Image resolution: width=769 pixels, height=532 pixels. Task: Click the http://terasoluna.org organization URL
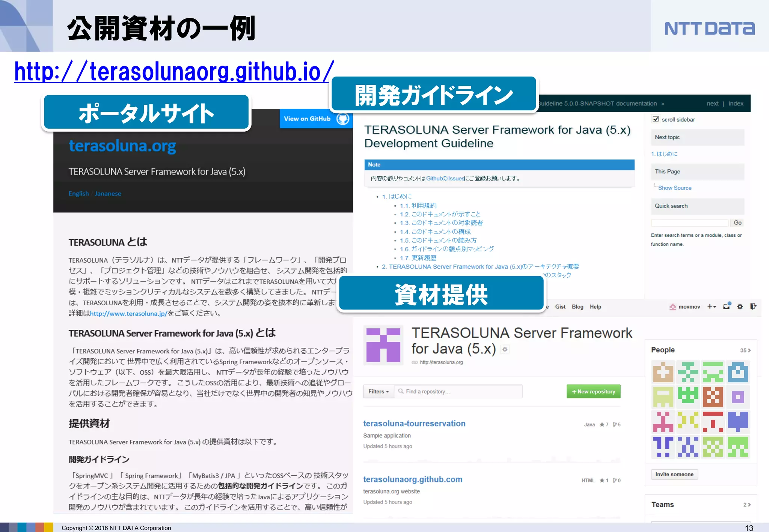tap(441, 362)
